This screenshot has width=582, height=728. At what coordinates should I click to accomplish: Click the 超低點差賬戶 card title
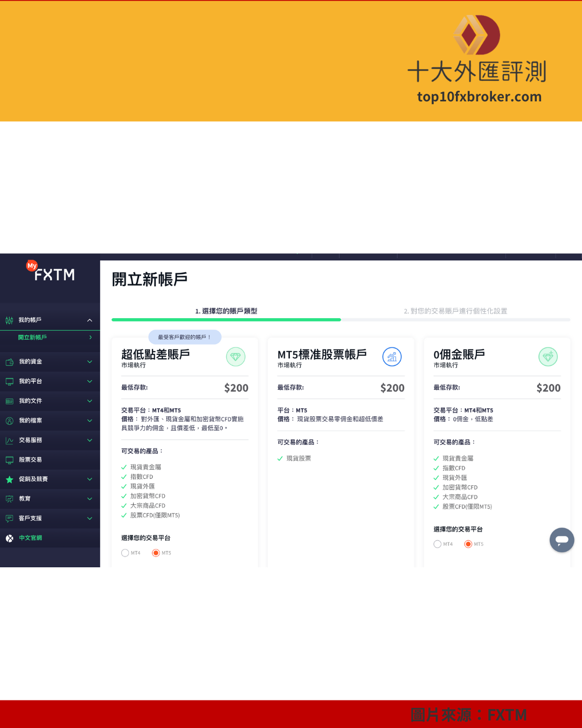[155, 354]
